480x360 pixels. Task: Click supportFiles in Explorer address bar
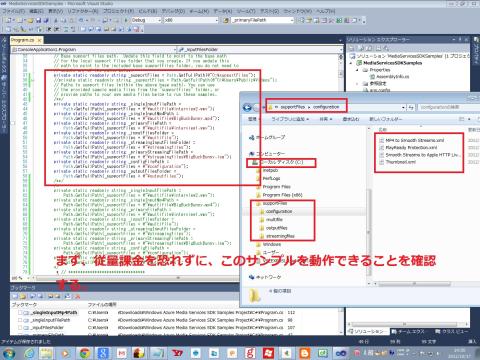[293, 107]
